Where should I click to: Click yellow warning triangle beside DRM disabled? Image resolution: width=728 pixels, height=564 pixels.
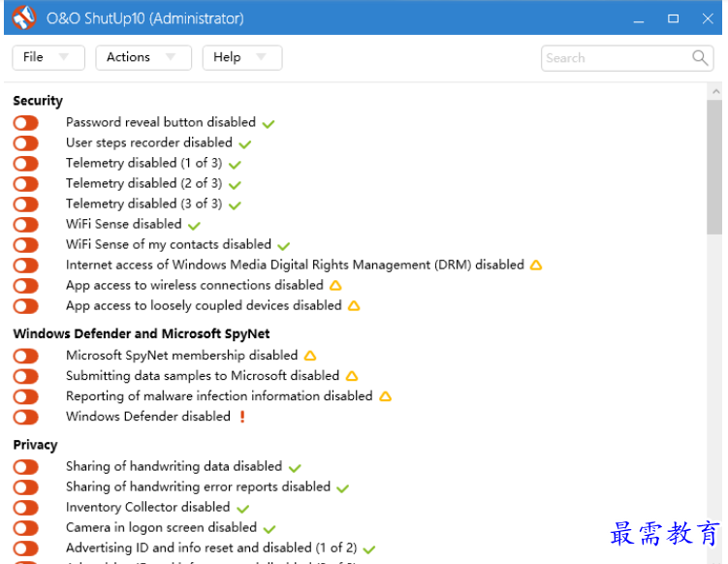click(536, 266)
